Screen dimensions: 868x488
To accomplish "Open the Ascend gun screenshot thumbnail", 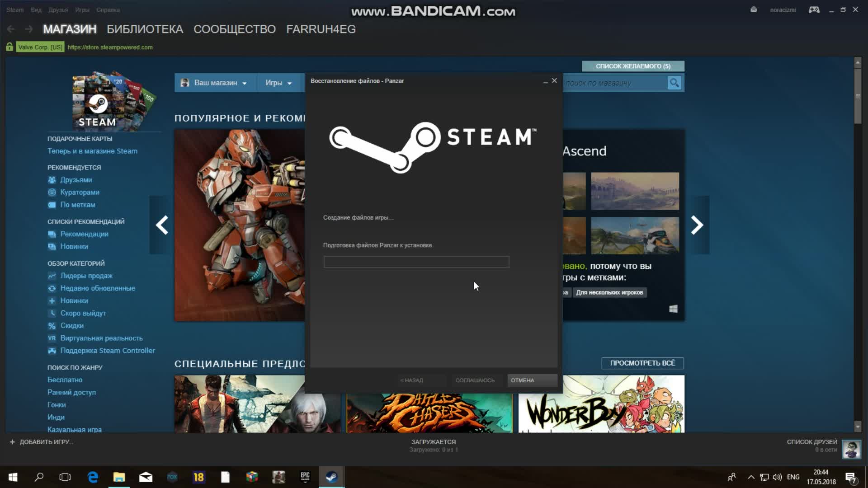I will [635, 235].
